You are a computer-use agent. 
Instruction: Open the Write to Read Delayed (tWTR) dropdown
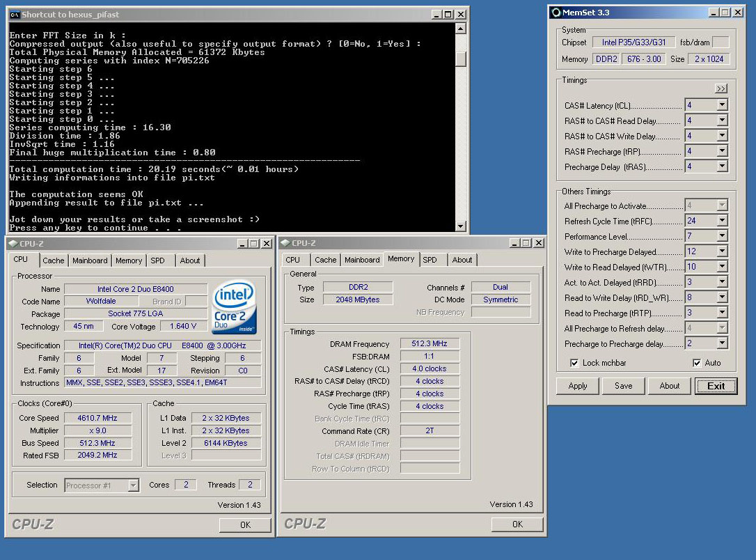(x=722, y=267)
